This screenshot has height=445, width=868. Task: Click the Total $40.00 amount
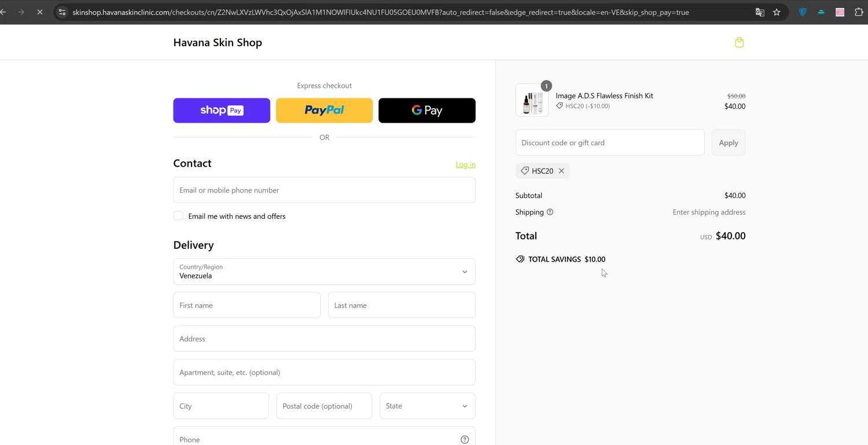click(730, 236)
